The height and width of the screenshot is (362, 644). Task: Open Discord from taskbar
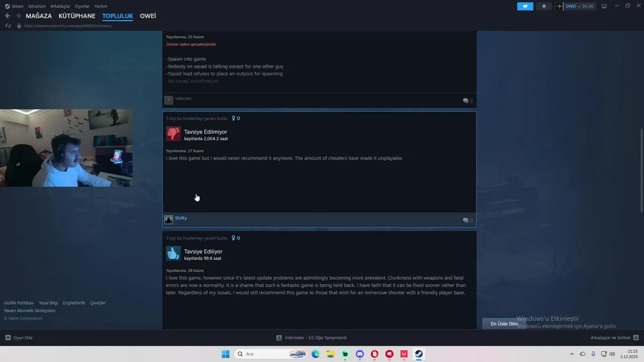360,354
